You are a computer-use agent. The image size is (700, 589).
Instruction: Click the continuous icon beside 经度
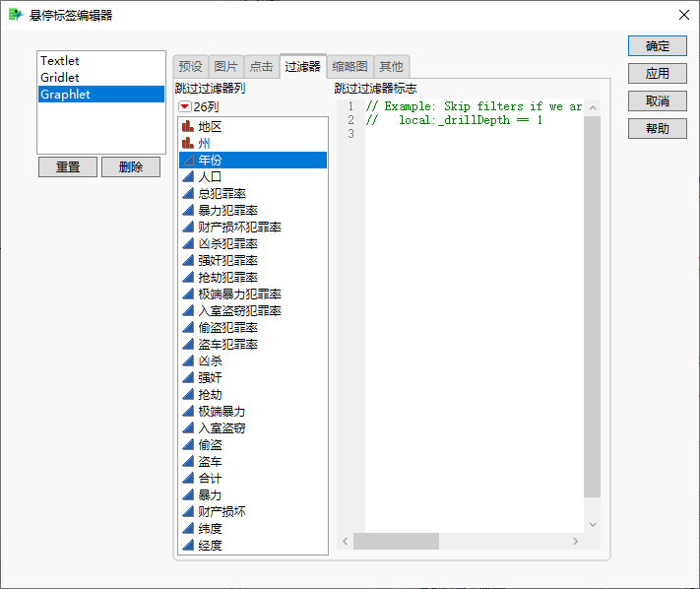pos(188,546)
